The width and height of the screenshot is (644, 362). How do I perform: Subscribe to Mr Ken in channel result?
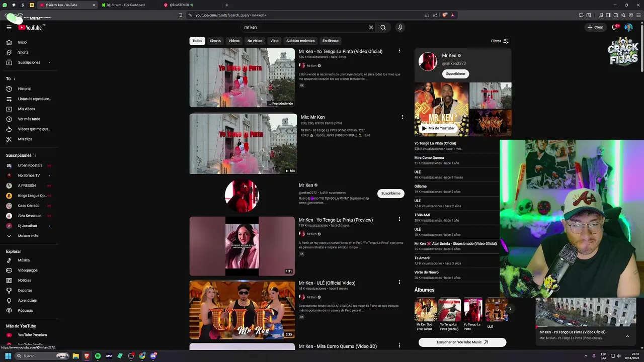click(390, 194)
